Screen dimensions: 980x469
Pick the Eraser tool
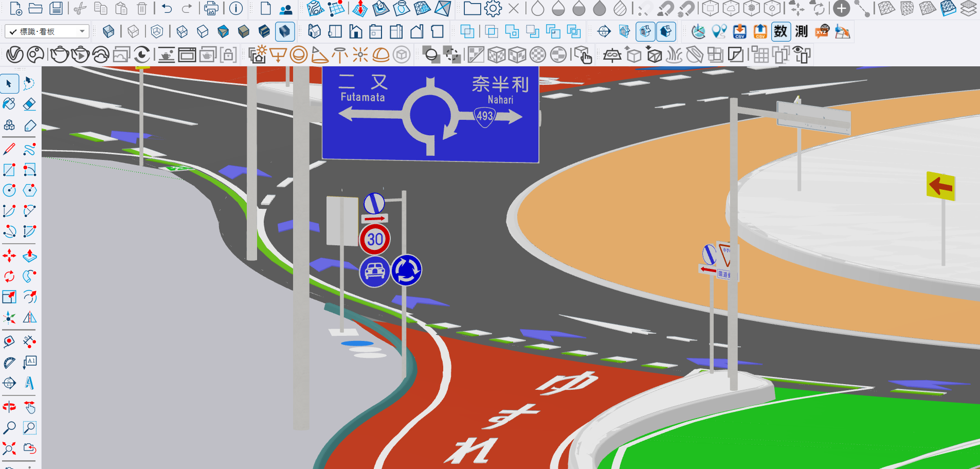click(x=29, y=104)
